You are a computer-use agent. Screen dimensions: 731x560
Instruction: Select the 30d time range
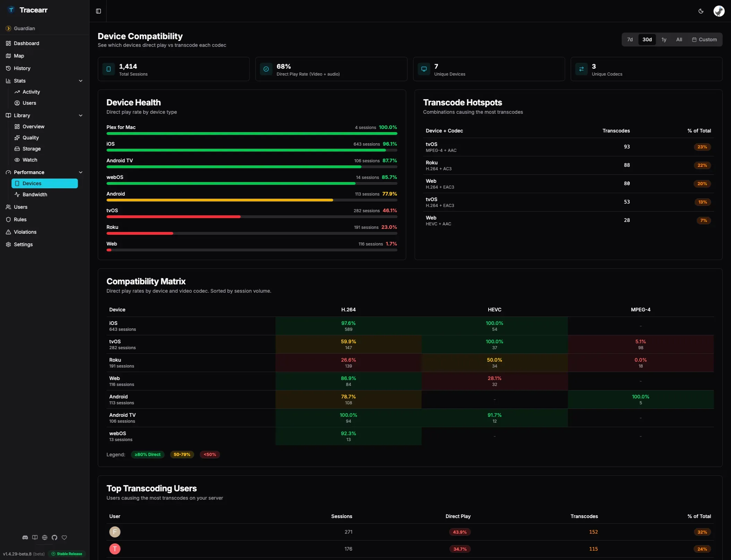(647, 40)
